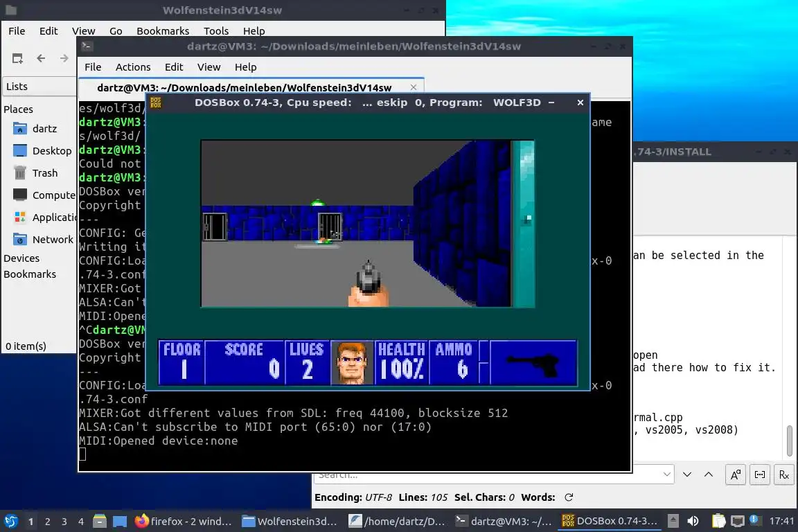The height and width of the screenshot is (532, 798).
Task: Activate dartz@VM3 terminal taskbar entry
Action: pyautogui.click(x=504, y=522)
